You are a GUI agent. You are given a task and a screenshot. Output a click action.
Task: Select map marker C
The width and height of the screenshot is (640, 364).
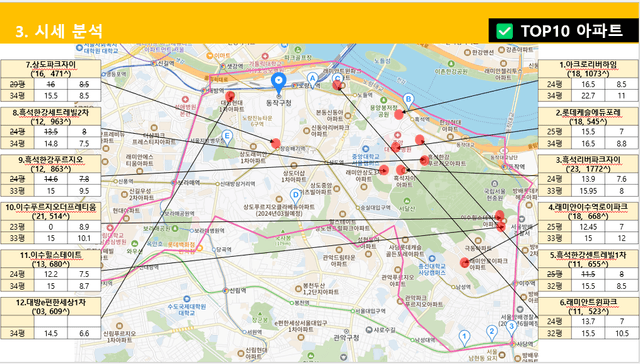coord(337,79)
